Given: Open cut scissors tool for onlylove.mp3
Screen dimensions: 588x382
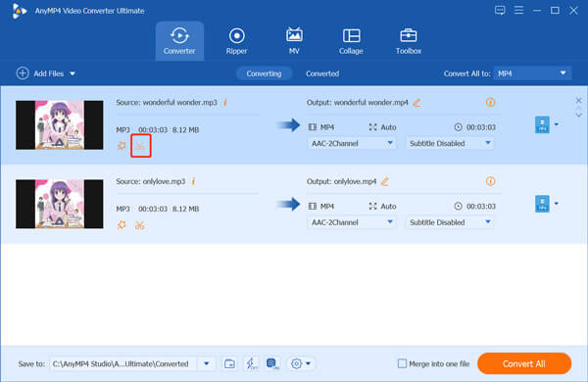Looking at the screenshot, I should click(x=140, y=225).
